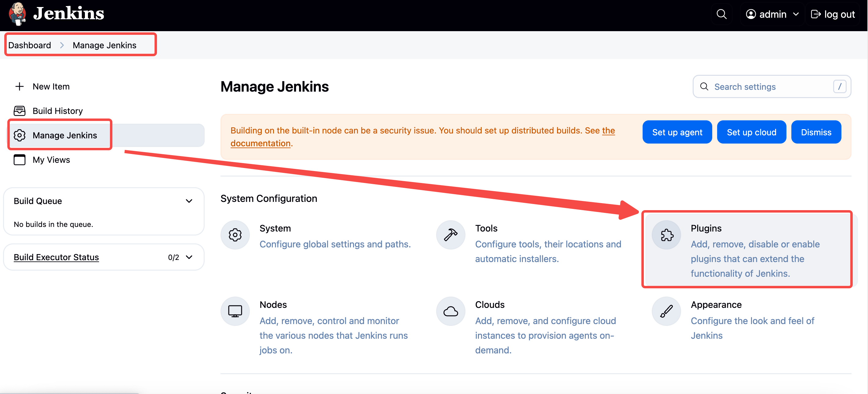This screenshot has height=394, width=868.
Task: Click the 'Manage Jenkins' page heading
Action: (x=274, y=87)
